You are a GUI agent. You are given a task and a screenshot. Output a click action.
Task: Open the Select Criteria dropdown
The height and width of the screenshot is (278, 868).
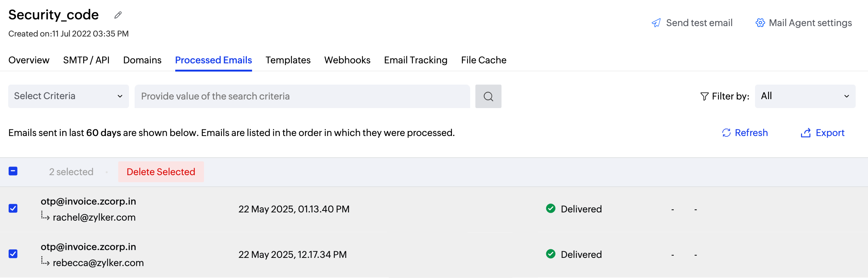point(69,96)
